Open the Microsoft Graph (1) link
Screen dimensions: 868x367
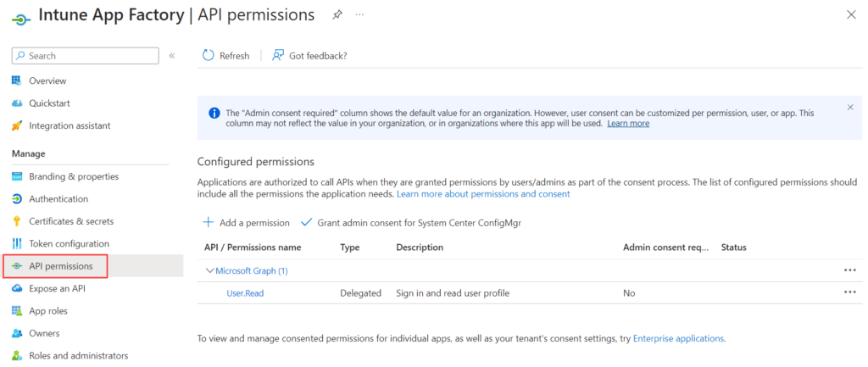pyautogui.click(x=251, y=270)
